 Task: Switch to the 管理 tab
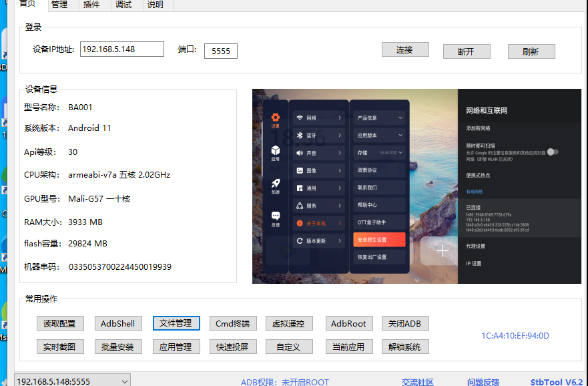pyautogui.click(x=59, y=5)
